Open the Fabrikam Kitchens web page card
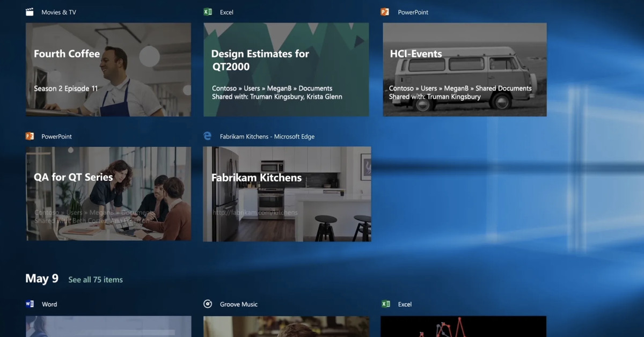 click(287, 194)
